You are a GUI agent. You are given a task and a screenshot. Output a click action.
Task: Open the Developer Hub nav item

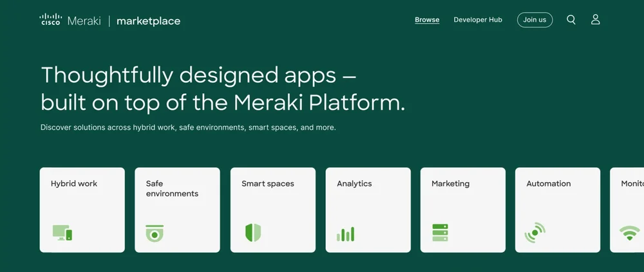pos(478,20)
